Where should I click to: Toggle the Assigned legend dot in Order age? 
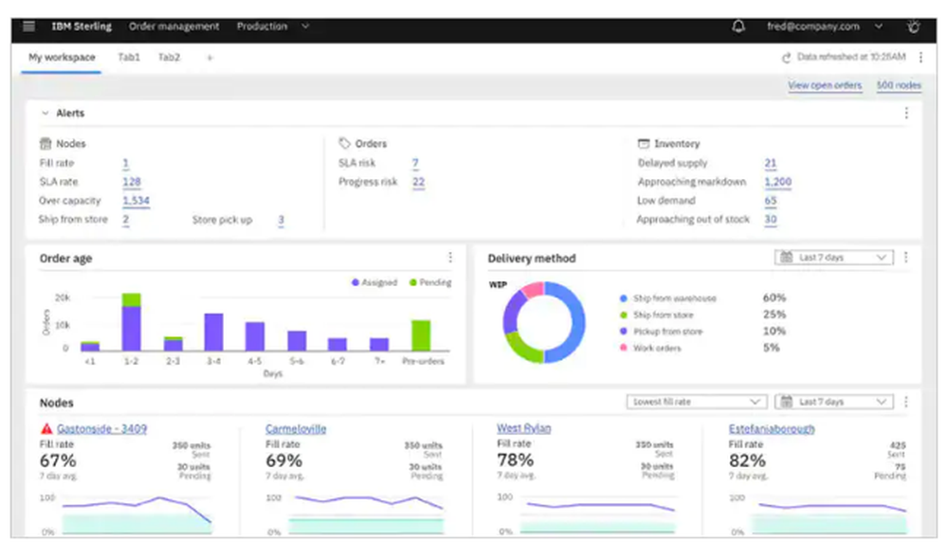pos(355,282)
